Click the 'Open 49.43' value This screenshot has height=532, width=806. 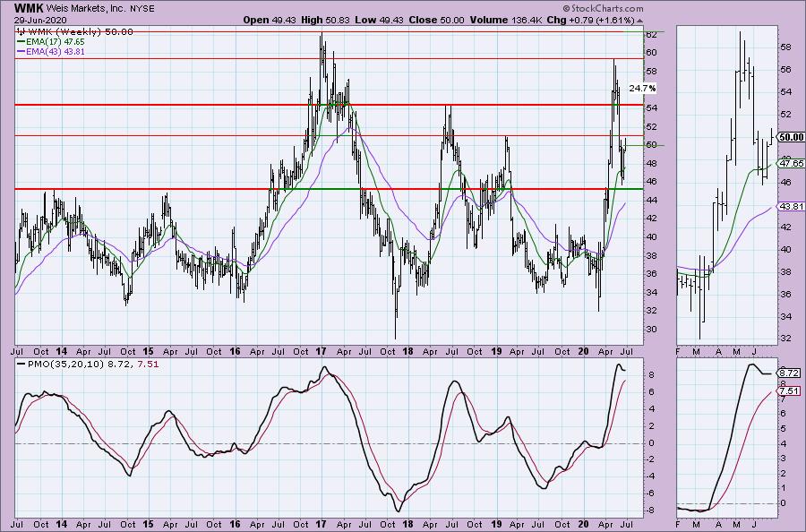[x=270, y=20]
